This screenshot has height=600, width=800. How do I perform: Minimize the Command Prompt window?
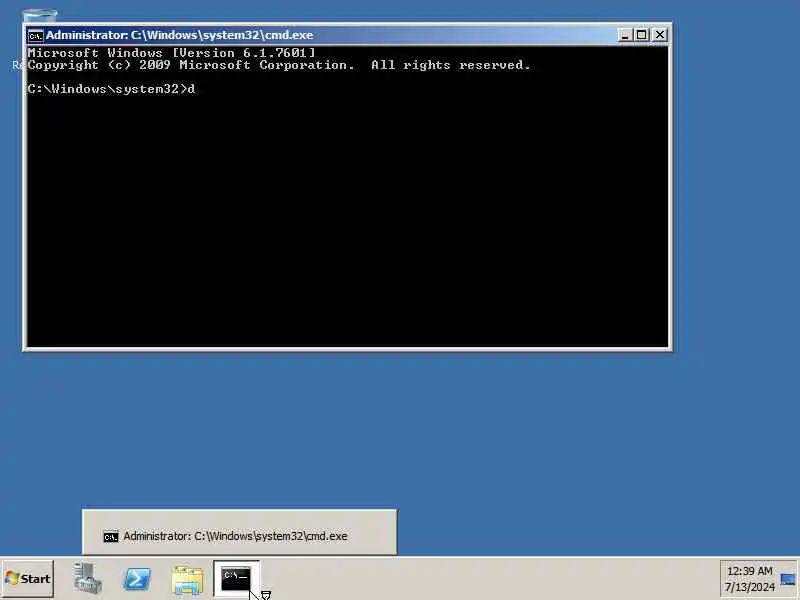pyautogui.click(x=625, y=35)
